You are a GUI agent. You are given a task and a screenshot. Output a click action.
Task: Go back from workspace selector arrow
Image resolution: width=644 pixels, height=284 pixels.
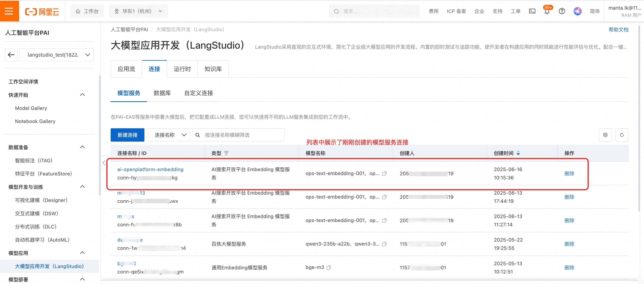tap(11, 55)
